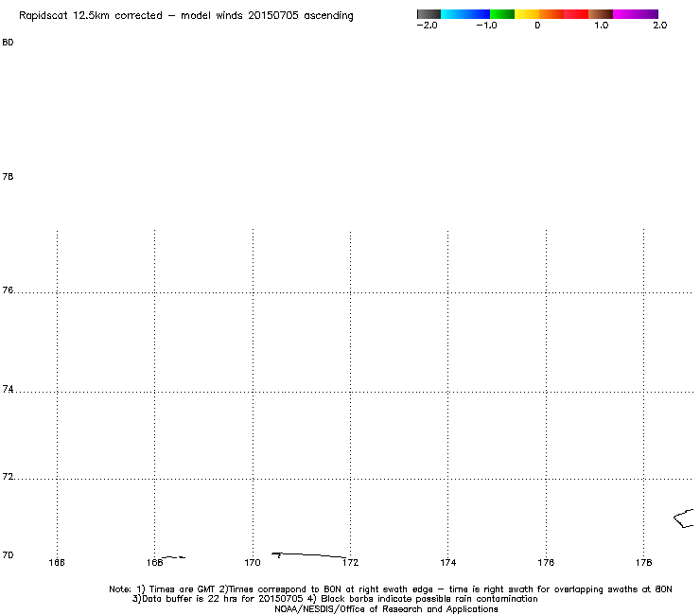This screenshot has height=615, width=700.
Task: Click the green segment of the colorbar
Action: coord(502,14)
